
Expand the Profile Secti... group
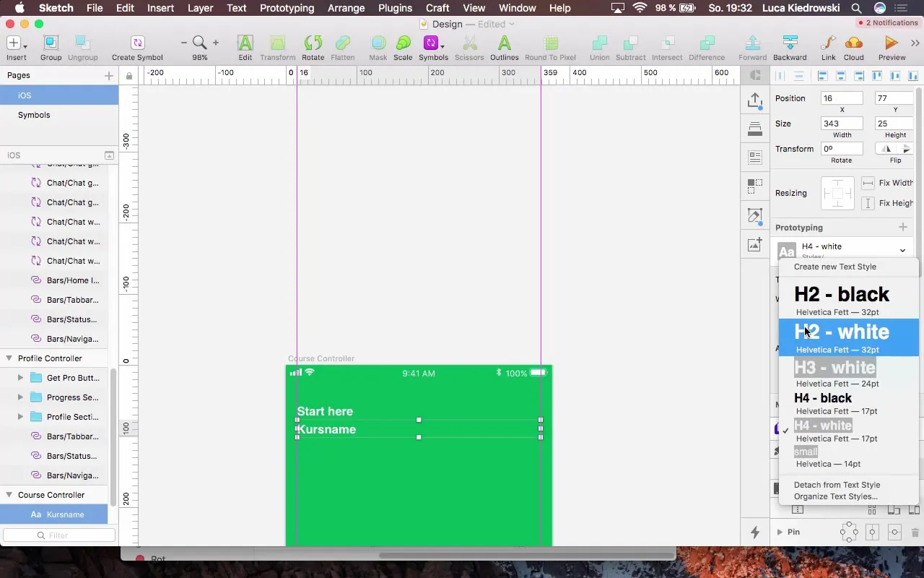[x=20, y=417]
